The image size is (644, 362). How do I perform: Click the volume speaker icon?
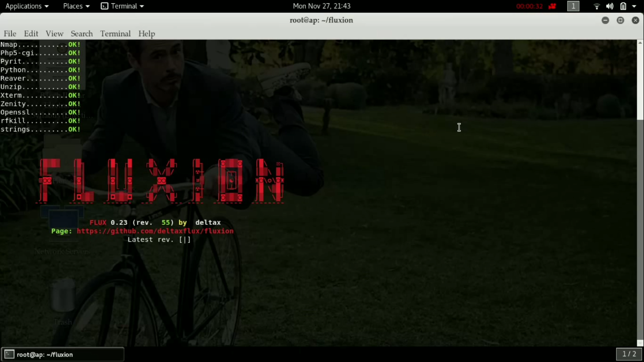(x=611, y=6)
